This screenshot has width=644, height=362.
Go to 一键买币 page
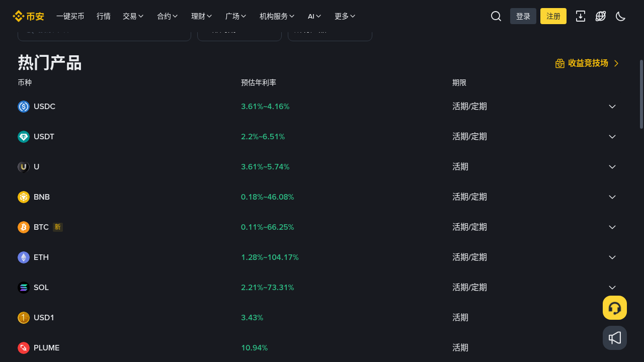pos(70,16)
